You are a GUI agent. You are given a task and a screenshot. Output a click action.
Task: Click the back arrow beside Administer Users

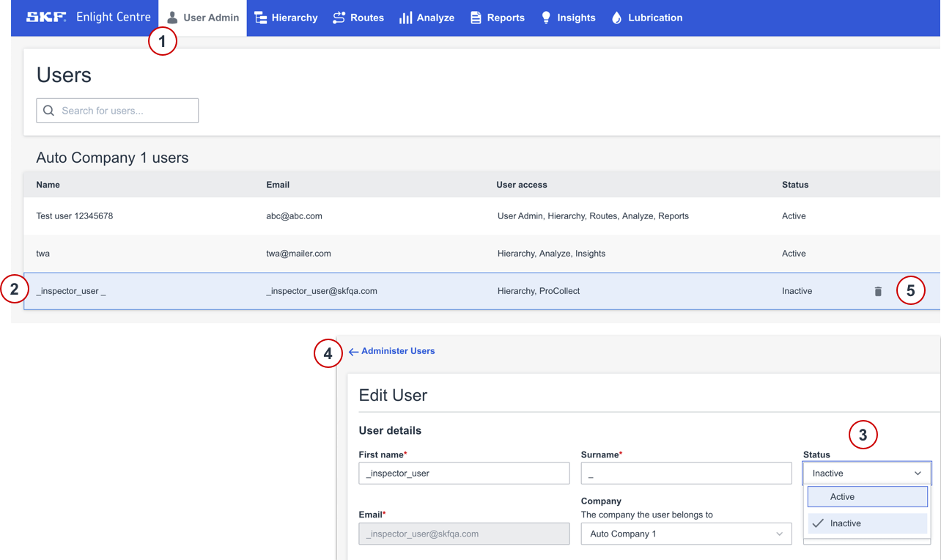tap(353, 352)
